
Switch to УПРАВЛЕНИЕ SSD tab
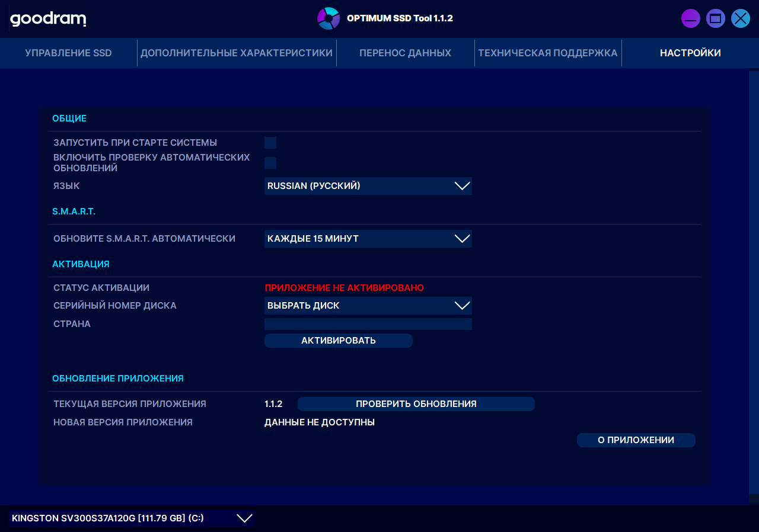(68, 53)
